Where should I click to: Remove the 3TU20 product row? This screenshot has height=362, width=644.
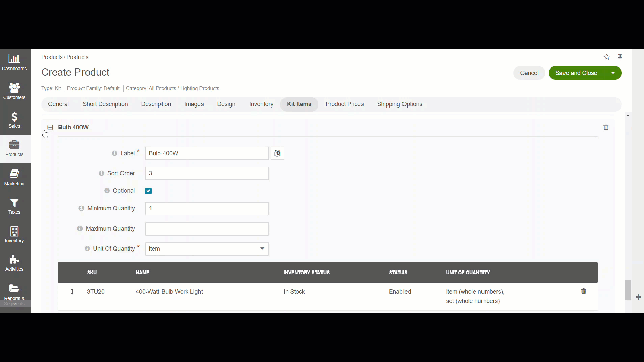[x=584, y=291]
